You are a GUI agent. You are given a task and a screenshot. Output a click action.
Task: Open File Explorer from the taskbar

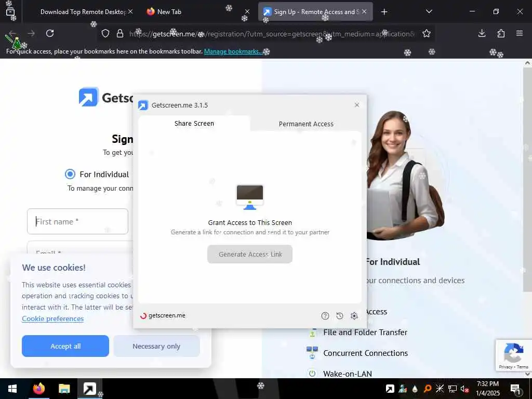(64, 389)
